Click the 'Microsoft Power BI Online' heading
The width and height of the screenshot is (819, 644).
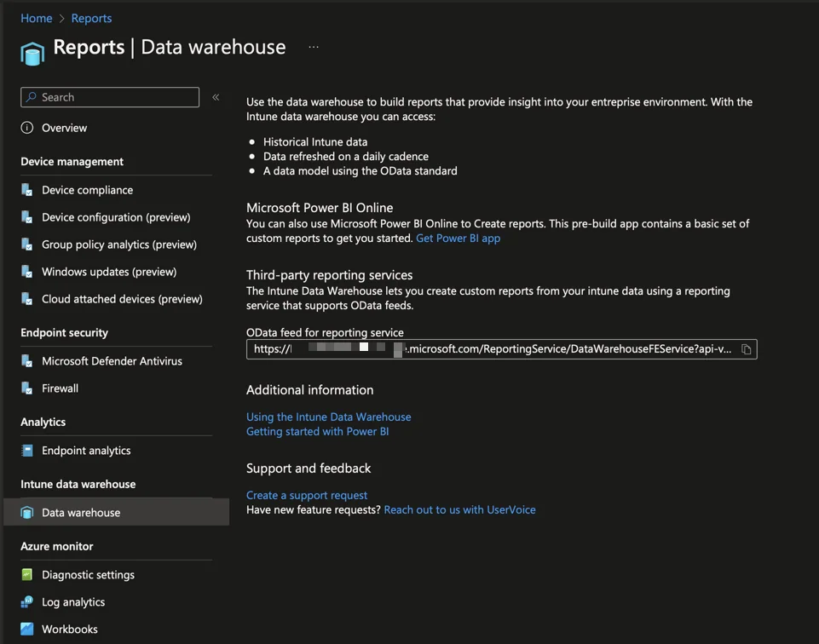coord(320,208)
